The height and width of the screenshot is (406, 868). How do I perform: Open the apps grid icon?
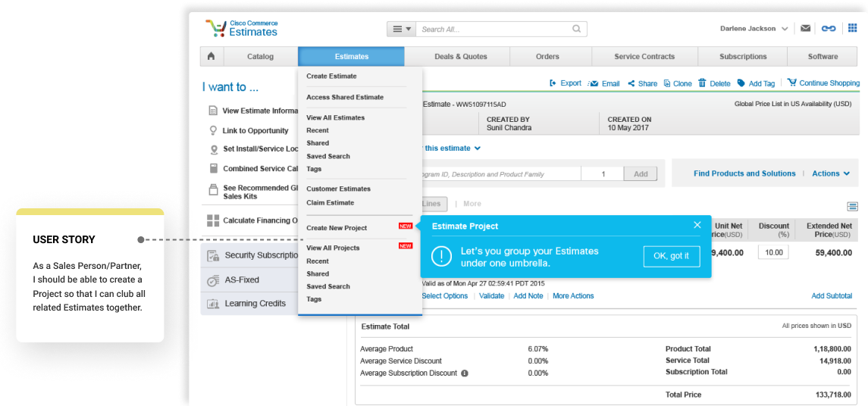coord(852,29)
